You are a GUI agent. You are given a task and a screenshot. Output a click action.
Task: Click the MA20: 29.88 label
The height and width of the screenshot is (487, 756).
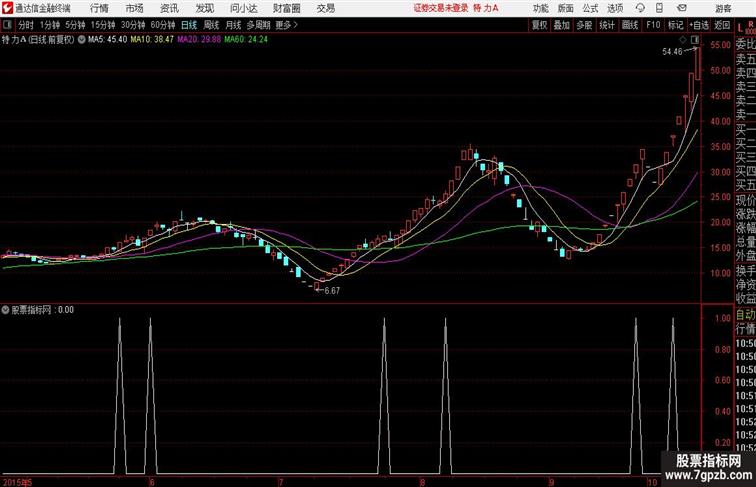(199, 39)
